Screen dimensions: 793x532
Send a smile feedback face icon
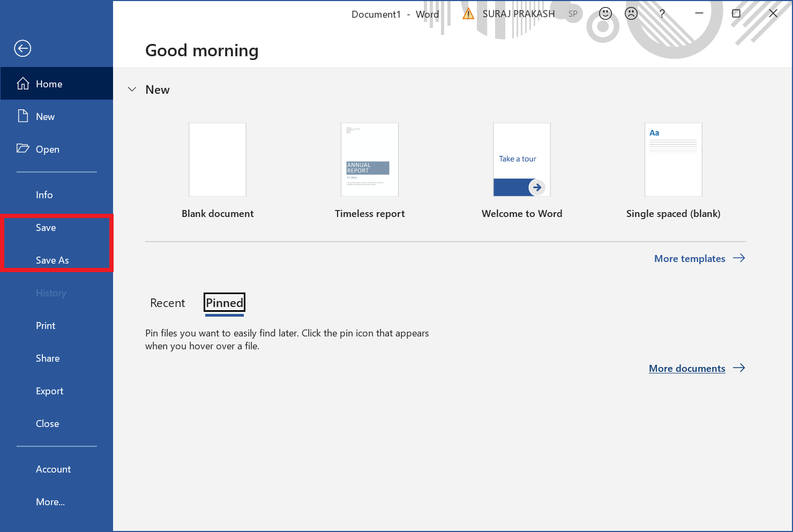(605, 14)
